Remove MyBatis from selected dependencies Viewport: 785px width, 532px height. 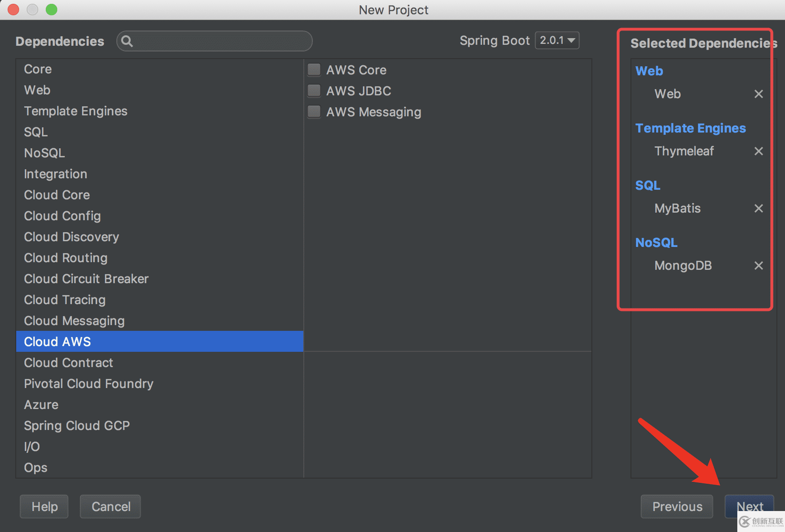coord(758,208)
